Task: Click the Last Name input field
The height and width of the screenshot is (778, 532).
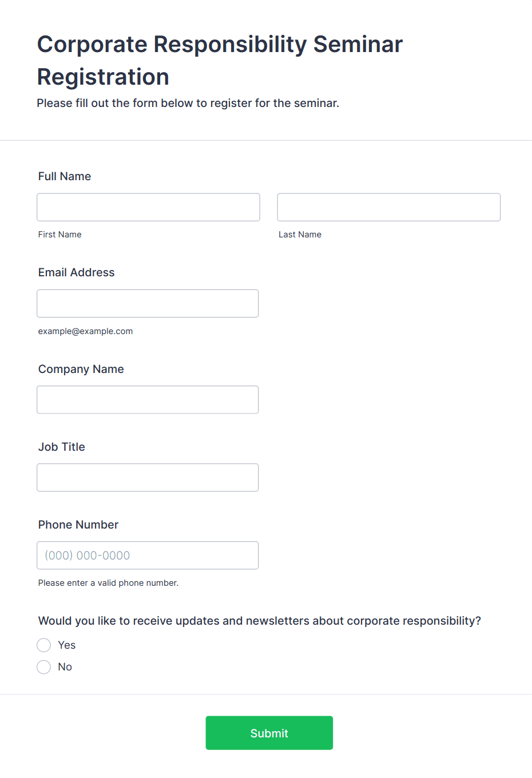Action: 388,207
